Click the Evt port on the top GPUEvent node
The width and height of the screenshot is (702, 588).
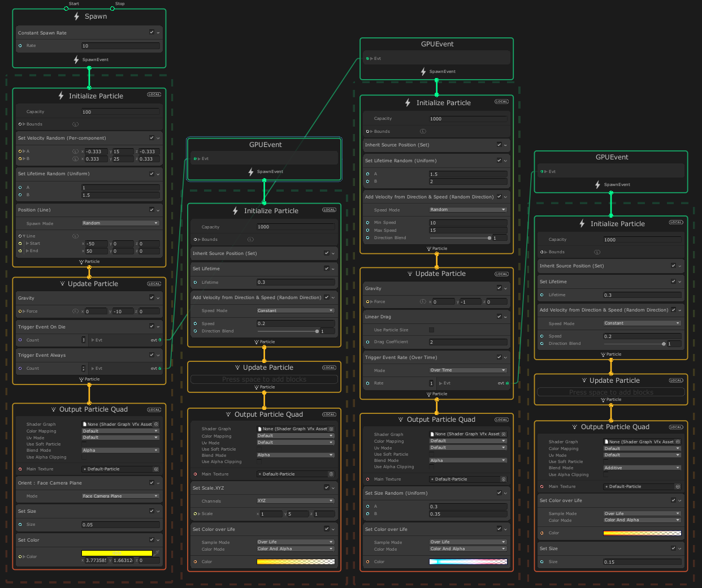[x=367, y=58]
